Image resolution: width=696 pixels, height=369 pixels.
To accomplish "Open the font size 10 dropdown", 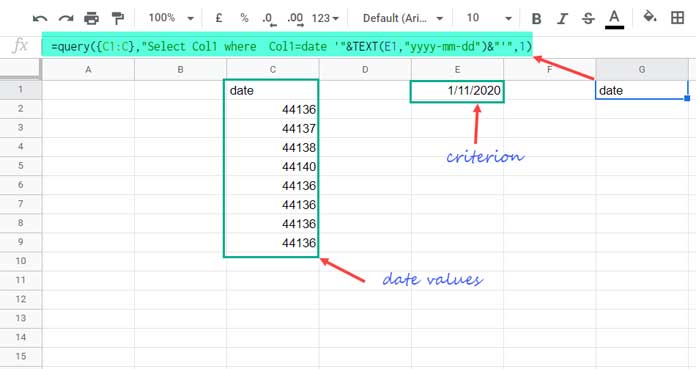I will [489, 18].
